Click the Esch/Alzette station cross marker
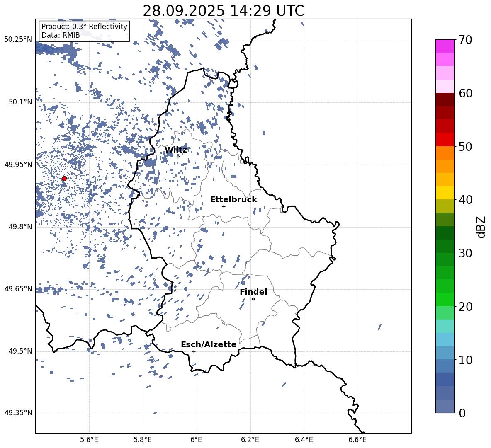 click(194, 351)
